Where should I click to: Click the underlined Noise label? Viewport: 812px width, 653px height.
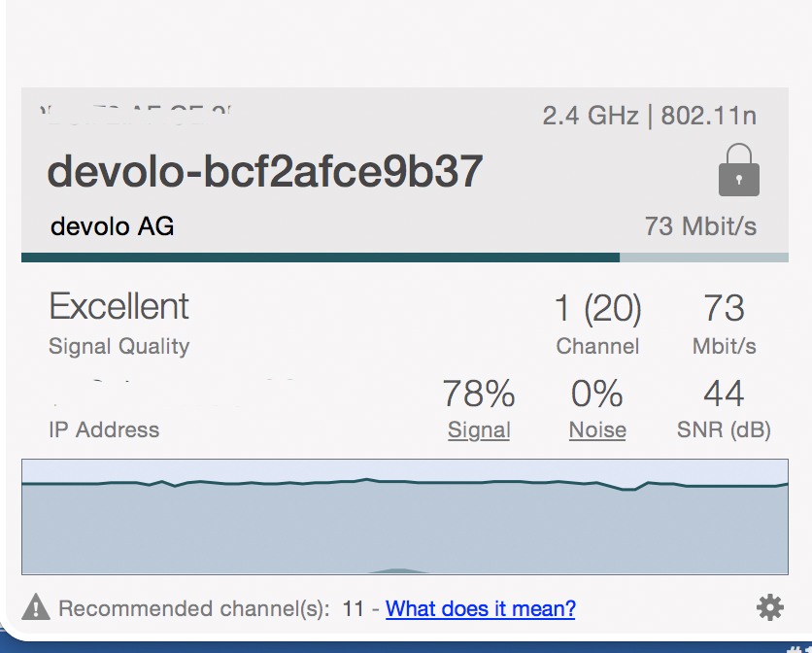596,430
